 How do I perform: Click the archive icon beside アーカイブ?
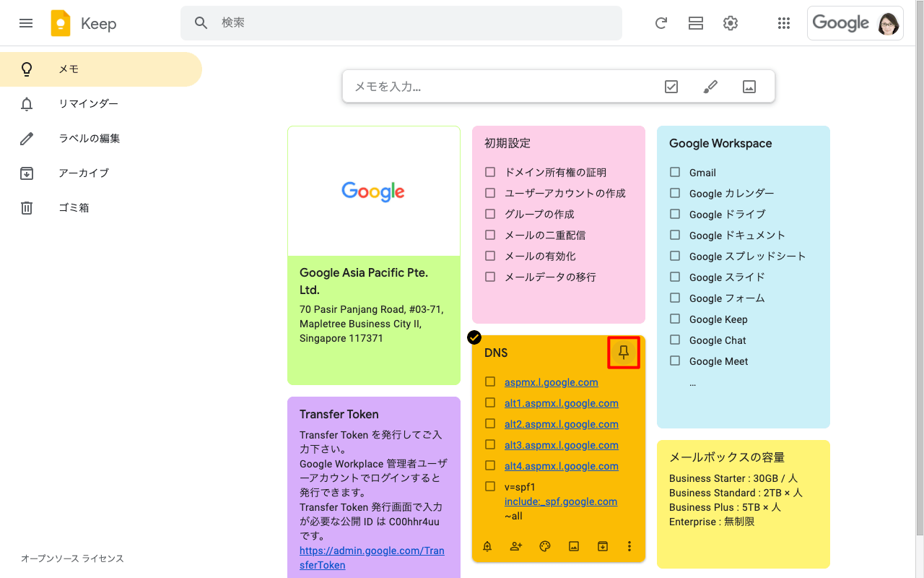pos(27,173)
